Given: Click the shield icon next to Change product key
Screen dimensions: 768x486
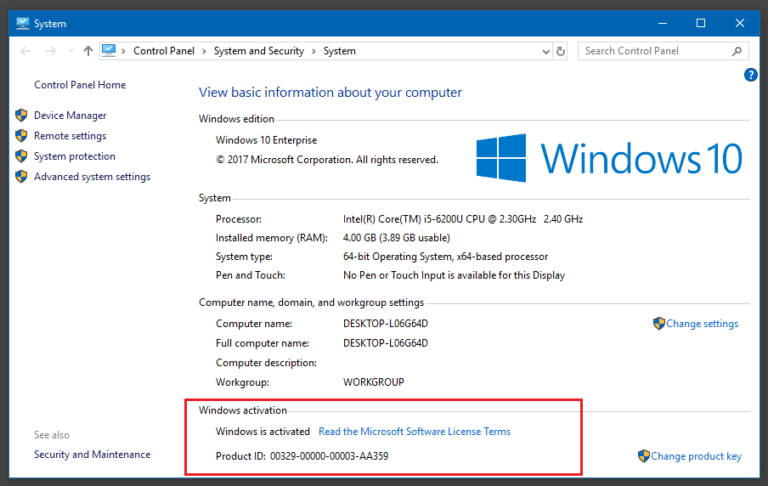Looking at the screenshot, I should (643, 456).
